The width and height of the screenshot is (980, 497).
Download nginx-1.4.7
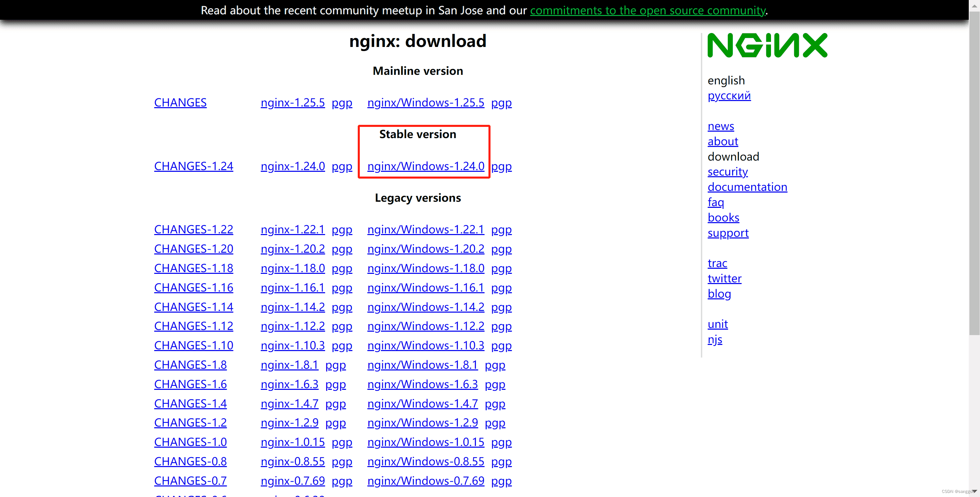pos(290,403)
